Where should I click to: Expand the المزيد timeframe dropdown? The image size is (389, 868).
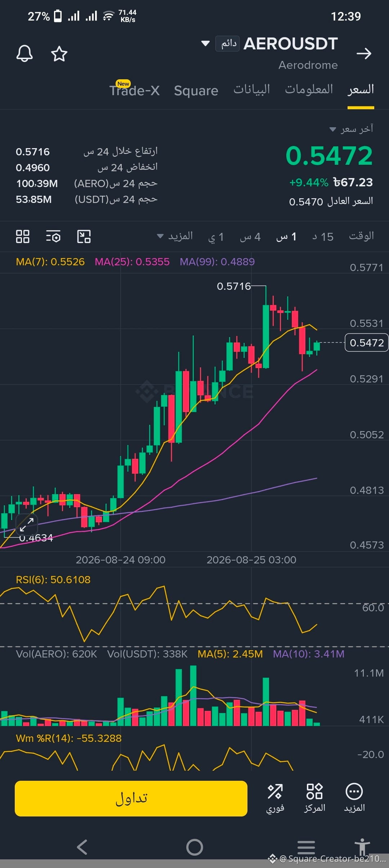point(175,236)
